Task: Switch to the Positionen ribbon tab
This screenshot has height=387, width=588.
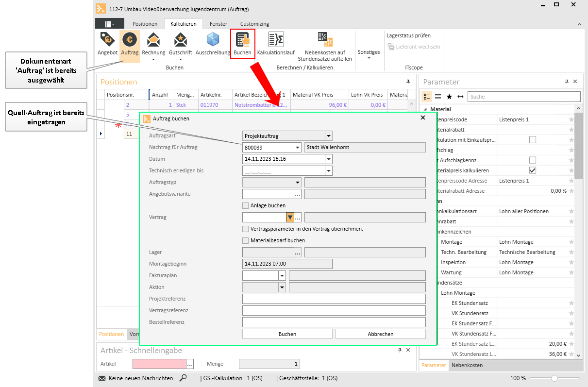Action: (x=145, y=24)
